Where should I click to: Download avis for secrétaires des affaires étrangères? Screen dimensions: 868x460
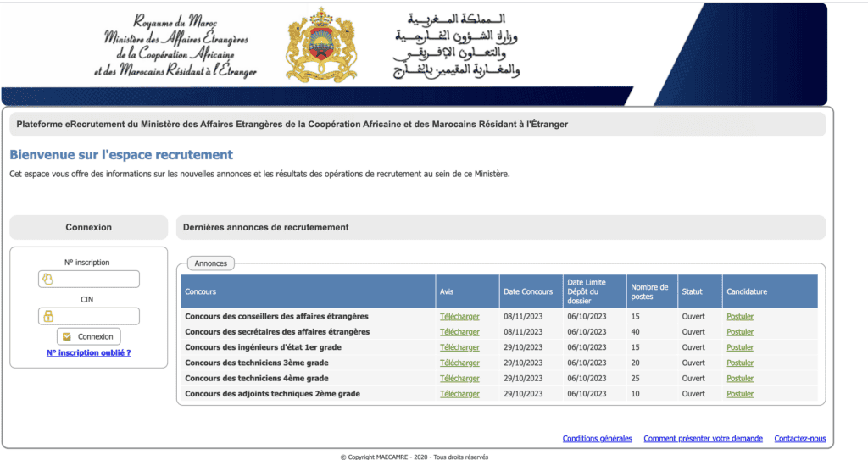click(x=459, y=332)
